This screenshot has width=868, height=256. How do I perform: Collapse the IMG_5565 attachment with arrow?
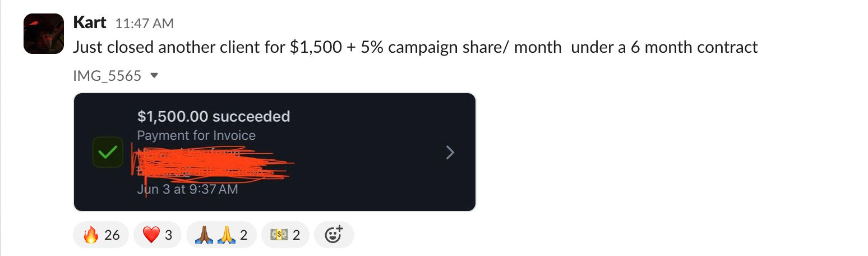coord(155,76)
